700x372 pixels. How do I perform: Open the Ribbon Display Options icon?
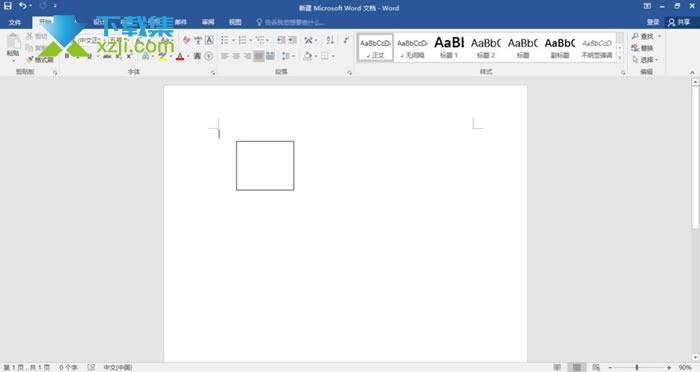point(647,6)
